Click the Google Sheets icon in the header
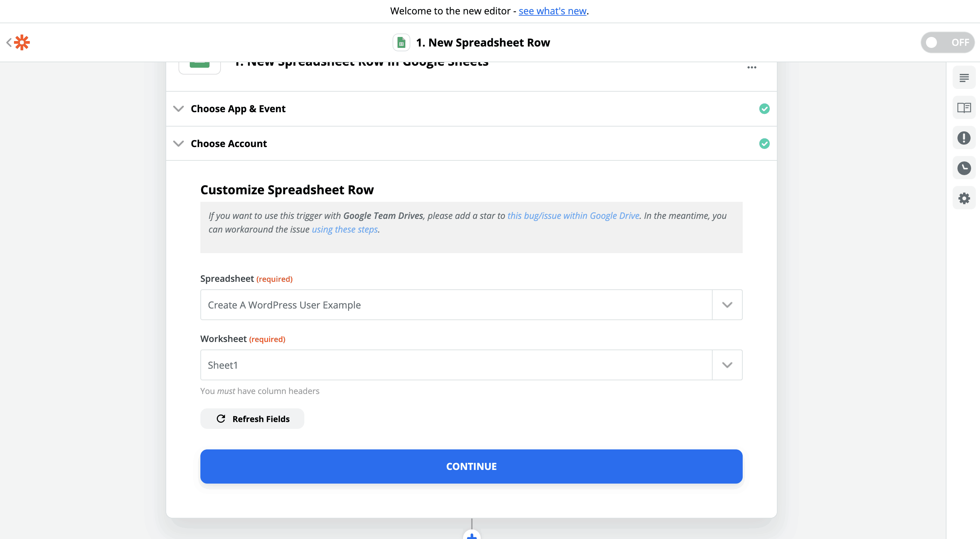The image size is (980, 539). click(x=401, y=43)
